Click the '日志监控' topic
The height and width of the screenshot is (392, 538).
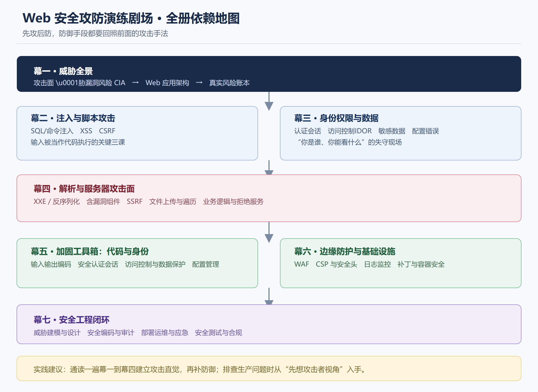[x=377, y=264]
